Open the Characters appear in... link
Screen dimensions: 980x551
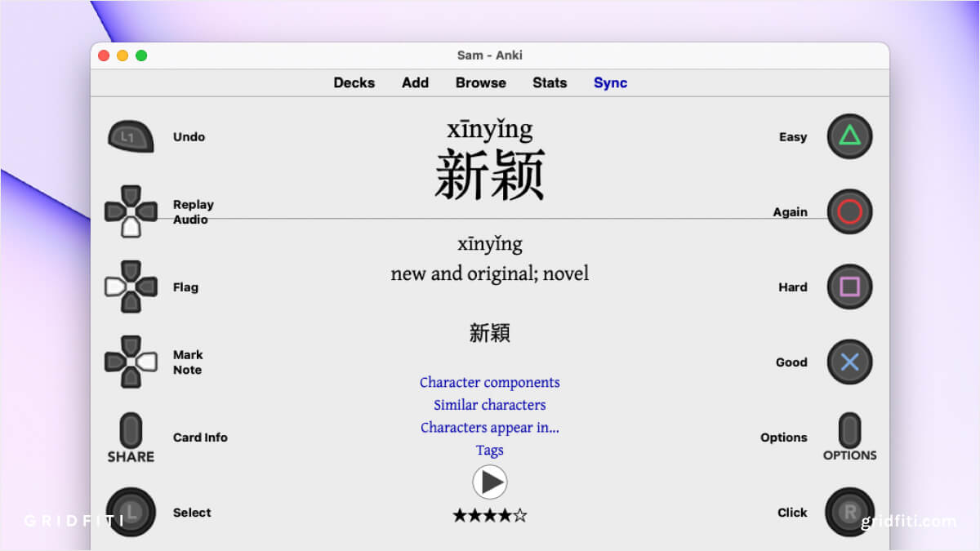coord(490,427)
